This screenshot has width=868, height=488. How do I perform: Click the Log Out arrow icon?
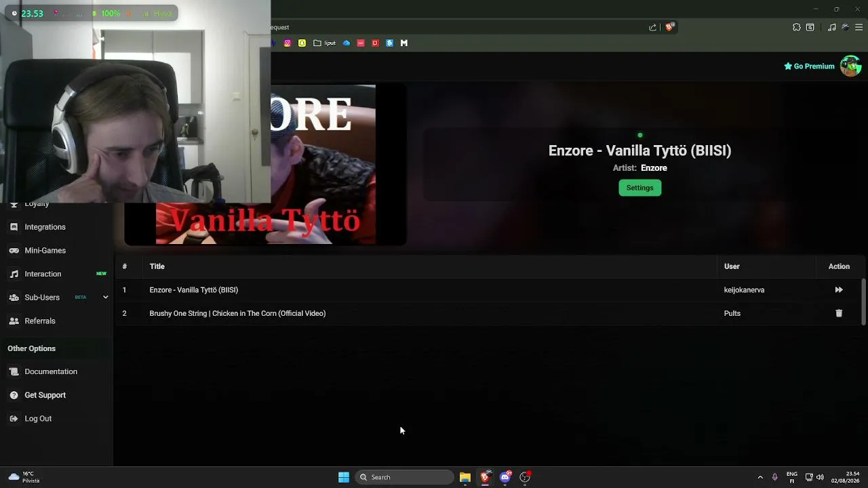[x=14, y=419]
